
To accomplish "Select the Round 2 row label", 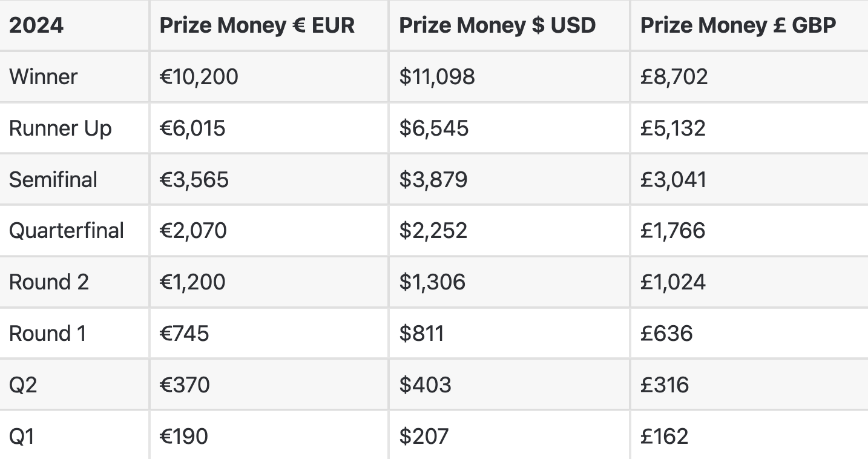I will (x=49, y=282).
